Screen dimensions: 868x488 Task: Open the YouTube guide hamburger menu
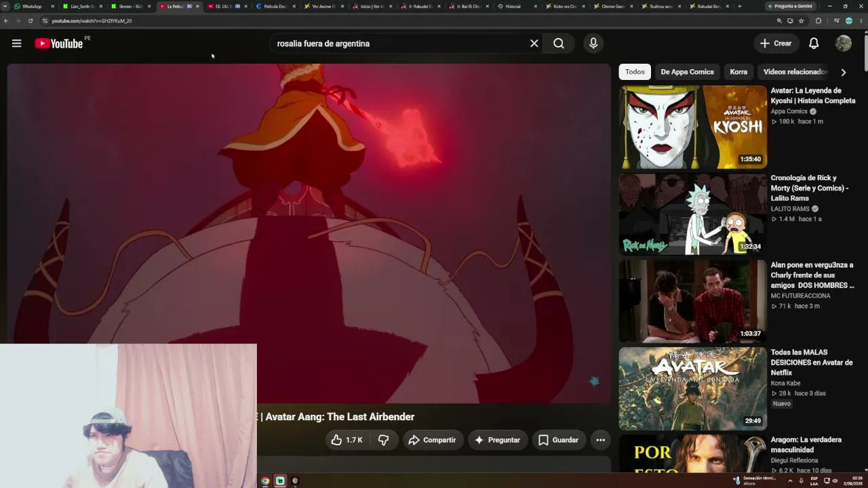coord(16,43)
